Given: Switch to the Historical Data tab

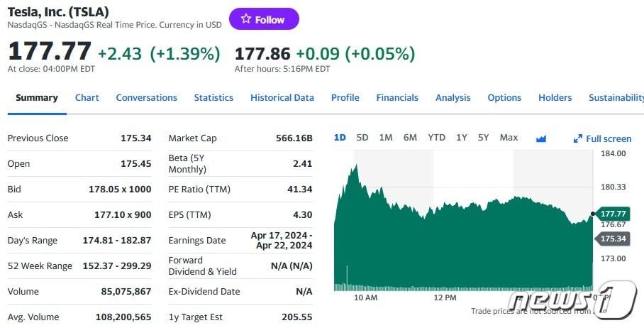Looking at the screenshot, I should 282,98.
